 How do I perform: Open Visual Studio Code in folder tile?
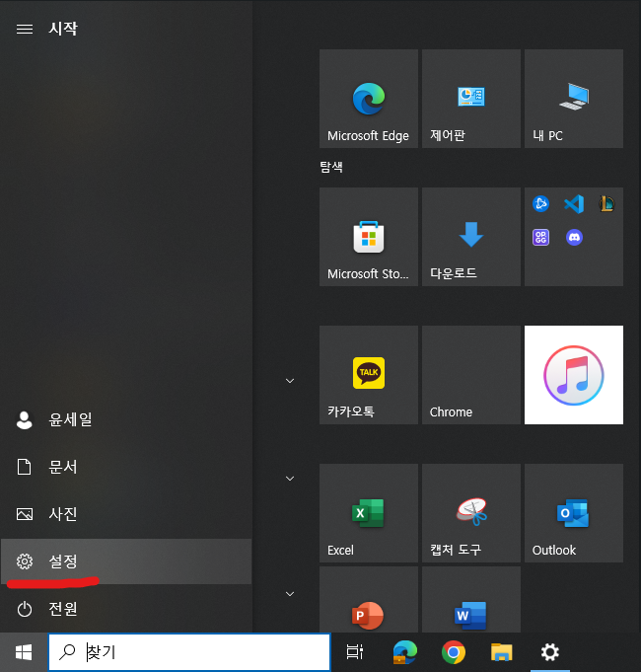(x=574, y=204)
